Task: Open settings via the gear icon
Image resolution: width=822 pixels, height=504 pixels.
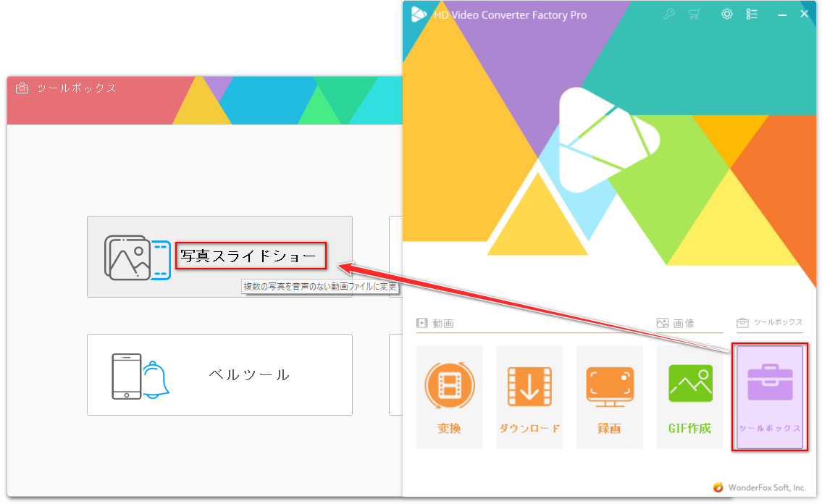Action: click(727, 14)
